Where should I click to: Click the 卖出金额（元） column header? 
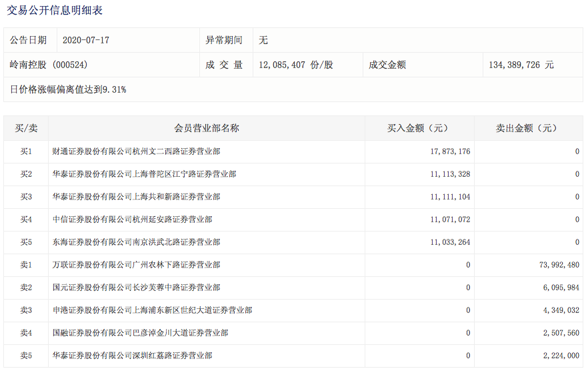(x=529, y=128)
